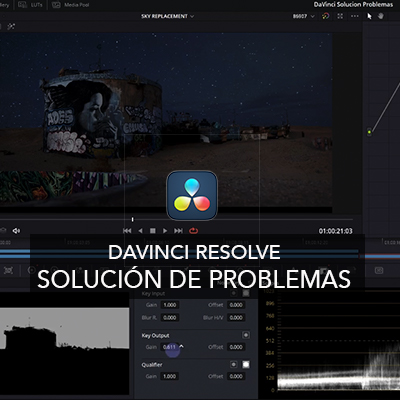Click the Blur R. value field
The width and height of the screenshot is (400, 400).
(x=170, y=318)
